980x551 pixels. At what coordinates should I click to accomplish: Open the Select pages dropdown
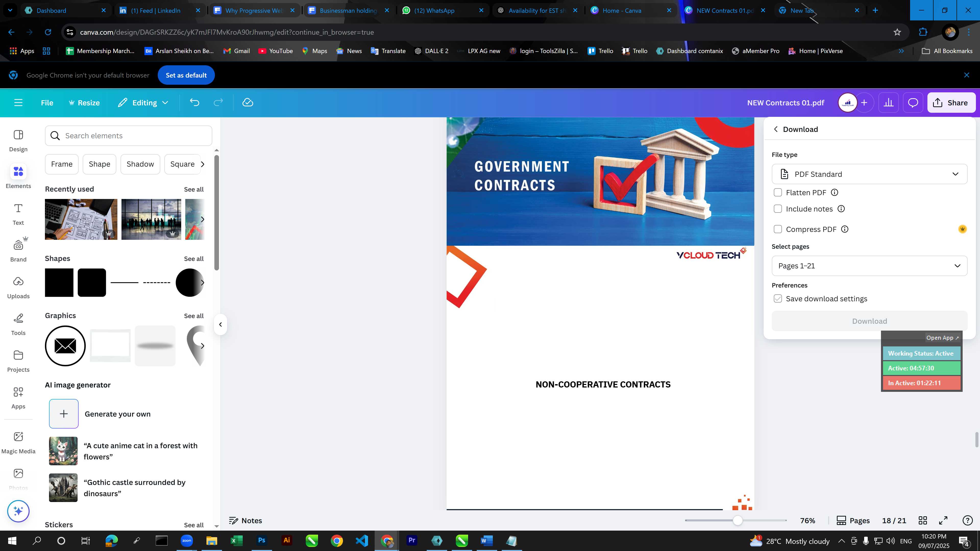point(869,266)
